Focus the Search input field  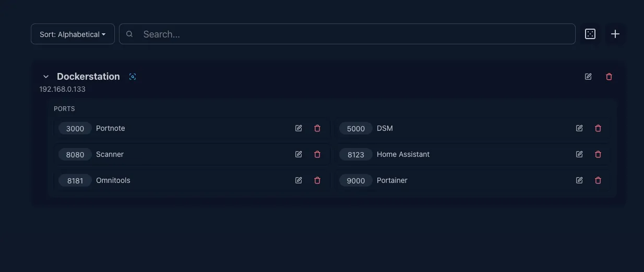pos(347,34)
